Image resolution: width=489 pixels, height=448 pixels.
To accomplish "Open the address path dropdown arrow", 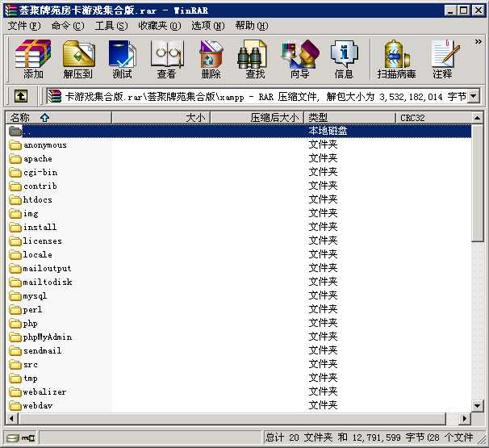I will [474, 96].
